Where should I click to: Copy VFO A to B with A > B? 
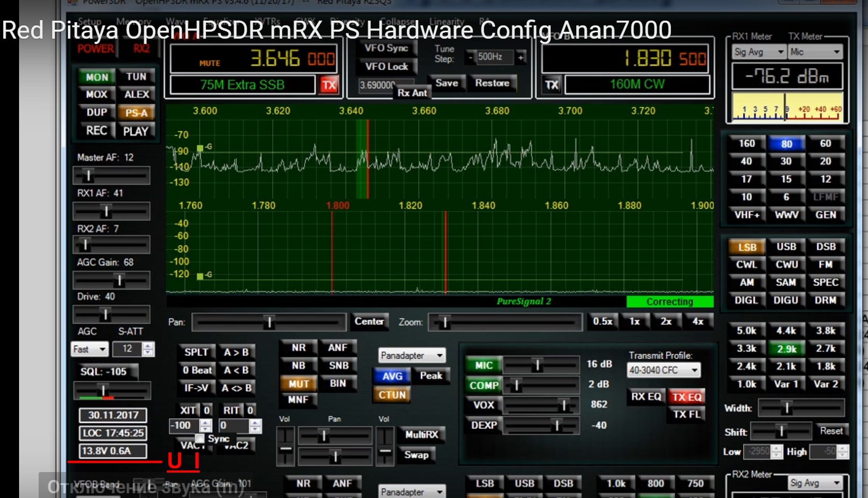(x=236, y=352)
